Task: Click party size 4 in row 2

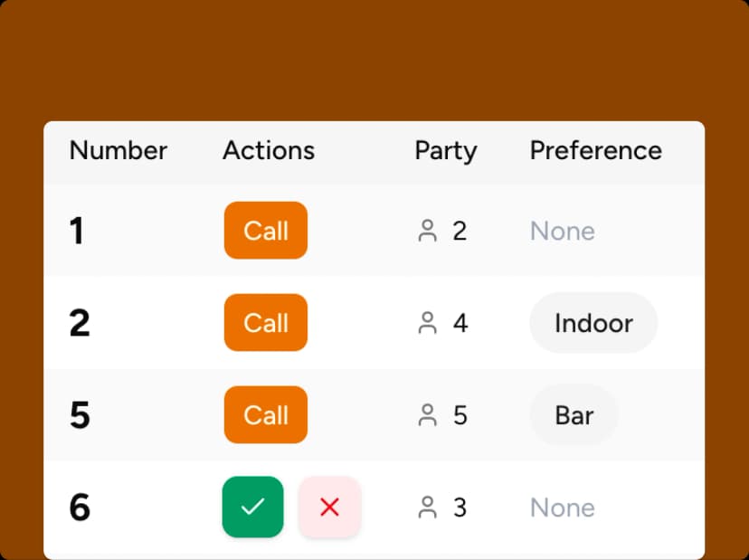Action: [460, 323]
